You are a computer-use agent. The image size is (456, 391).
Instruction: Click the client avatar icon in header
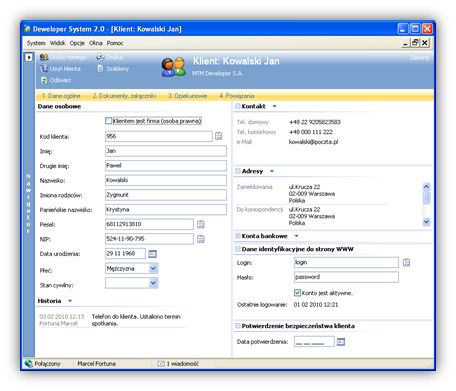pyautogui.click(x=173, y=67)
